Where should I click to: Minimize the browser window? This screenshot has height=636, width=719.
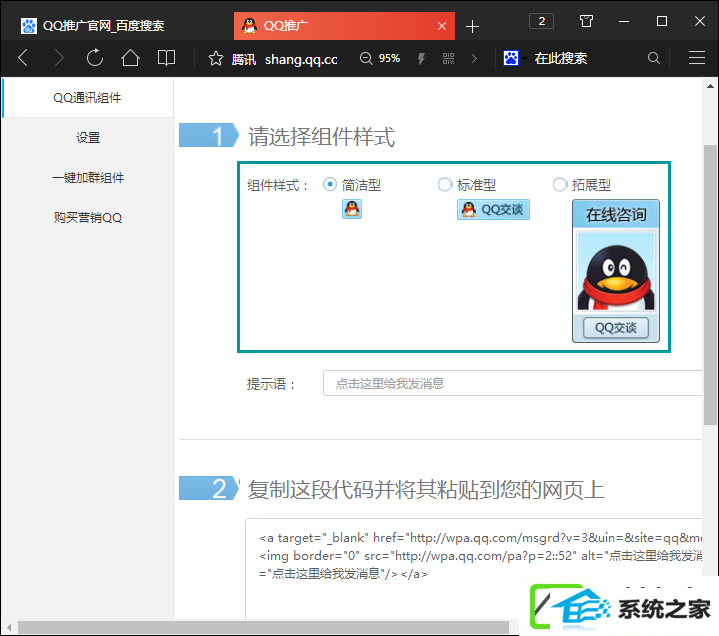pyautogui.click(x=624, y=21)
